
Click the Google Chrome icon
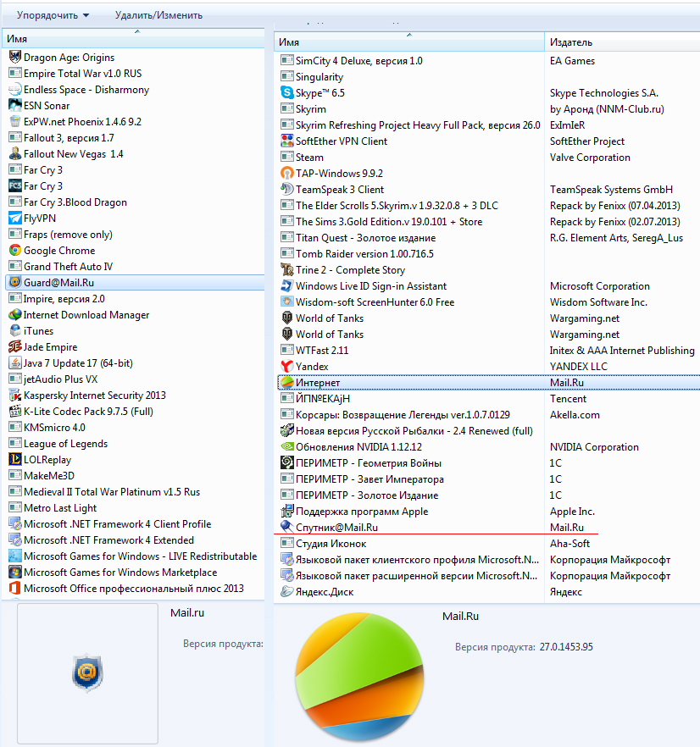[15, 250]
